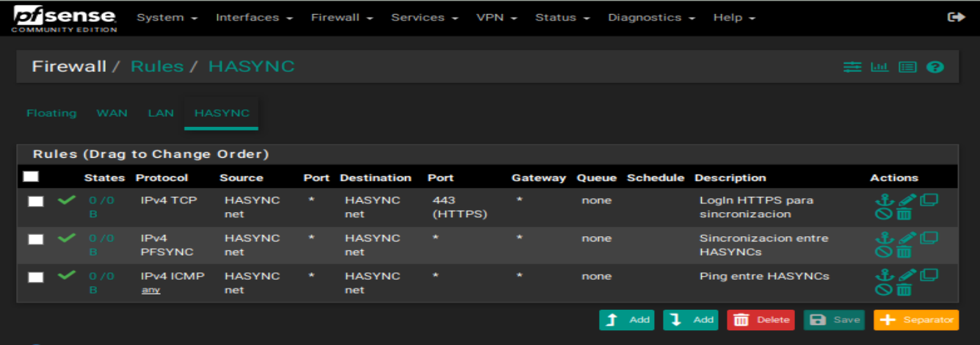The height and width of the screenshot is (345, 980).
Task: Click anchor icon of Ping ICMP rule
Action: (x=885, y=276)
